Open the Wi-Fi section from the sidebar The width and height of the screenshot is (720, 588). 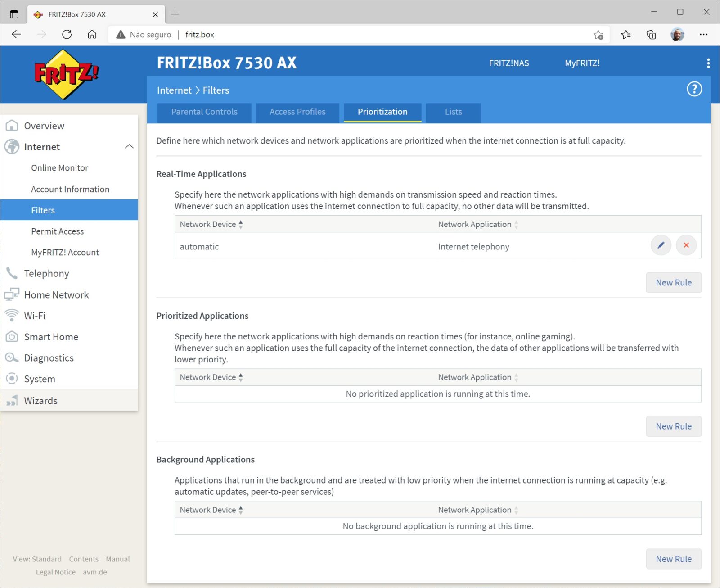click(34, 316)
